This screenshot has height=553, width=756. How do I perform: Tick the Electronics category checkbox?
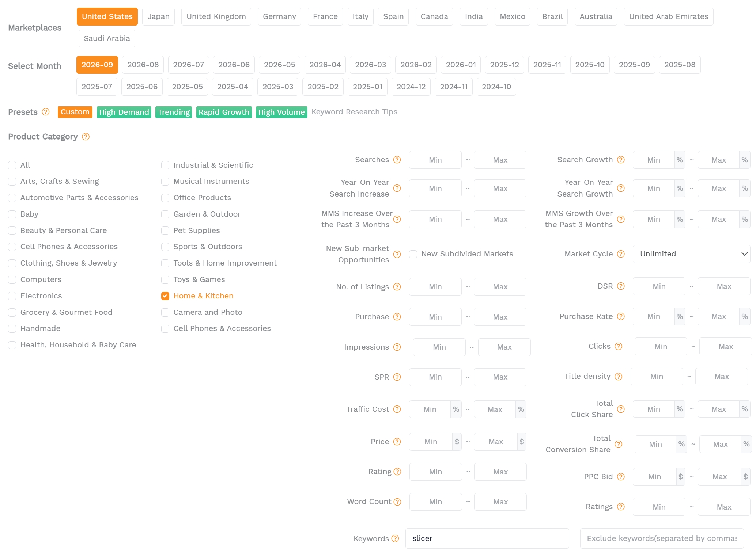pos(12,296)
